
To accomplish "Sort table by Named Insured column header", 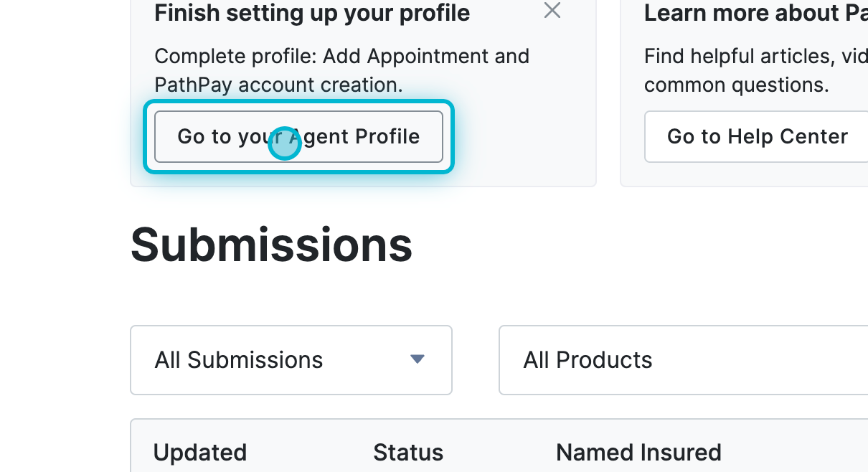I will [x=638, y=453].
